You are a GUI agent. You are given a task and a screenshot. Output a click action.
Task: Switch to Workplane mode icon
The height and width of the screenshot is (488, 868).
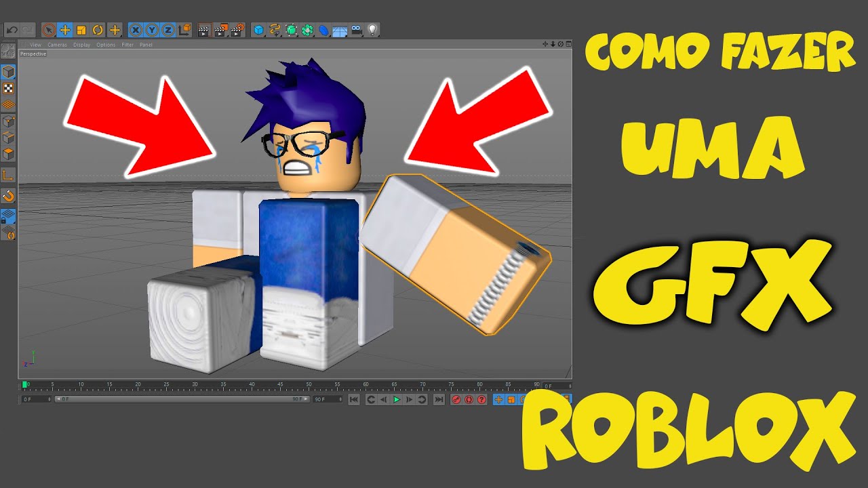[x=8, y=105]
